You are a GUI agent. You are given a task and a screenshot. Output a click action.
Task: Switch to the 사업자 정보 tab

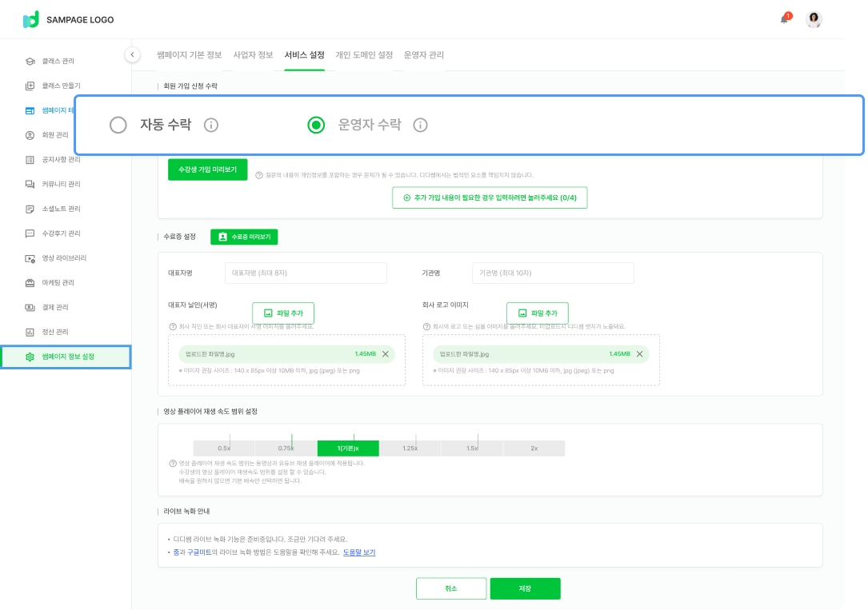253,55
